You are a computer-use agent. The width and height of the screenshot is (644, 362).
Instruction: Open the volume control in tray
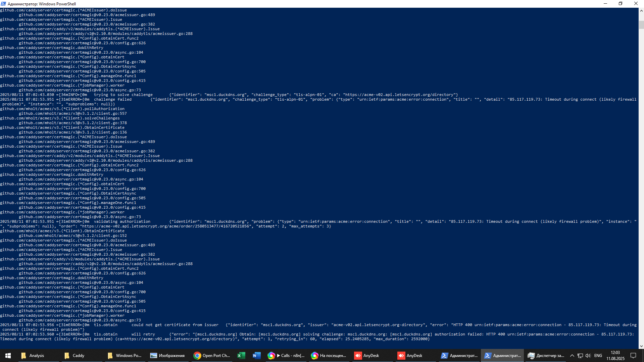(588, 356)
